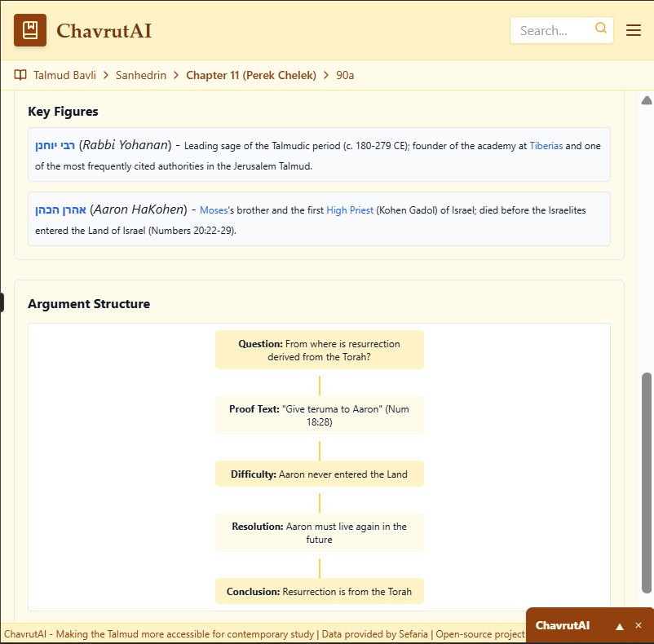Select the 90a breadcrumb page
Screen dimensions: 654x644
point(345,76)
